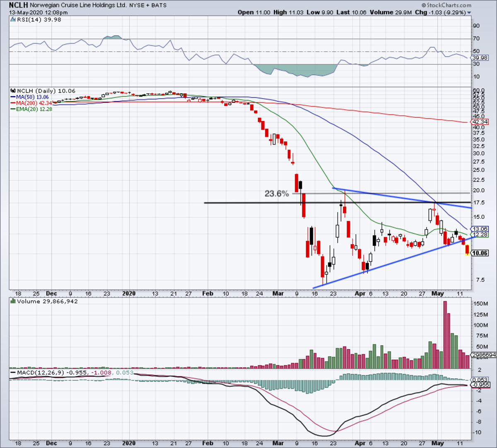Image resolution: width=497 pixels, height=448 pixels.
Task: Click the 13-May-2020 12:08pm timestamp
Action: [x=39, y=12]
